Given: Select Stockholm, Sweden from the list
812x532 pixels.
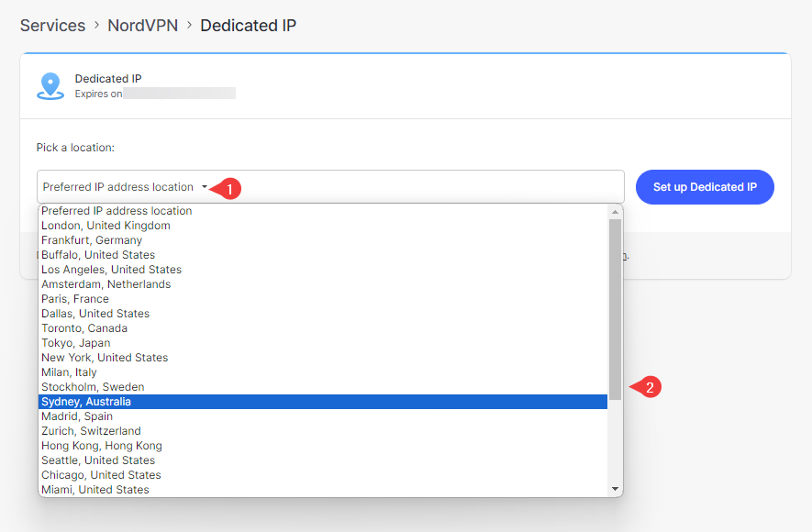Looking at the screenshot, I should pyautogui.click(x=93, y=387).
